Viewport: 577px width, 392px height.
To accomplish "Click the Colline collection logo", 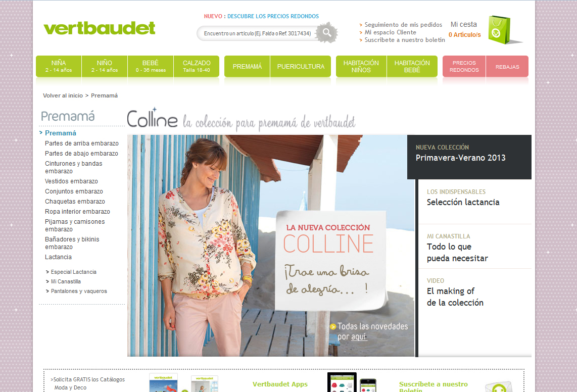I will (x=153, y=118).
